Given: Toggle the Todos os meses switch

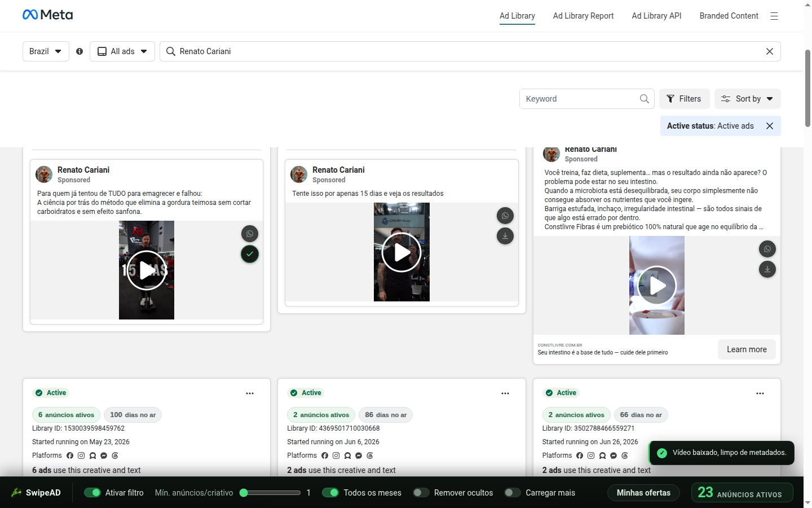Looking at the screenshot, I should click(x=330, y=493).
